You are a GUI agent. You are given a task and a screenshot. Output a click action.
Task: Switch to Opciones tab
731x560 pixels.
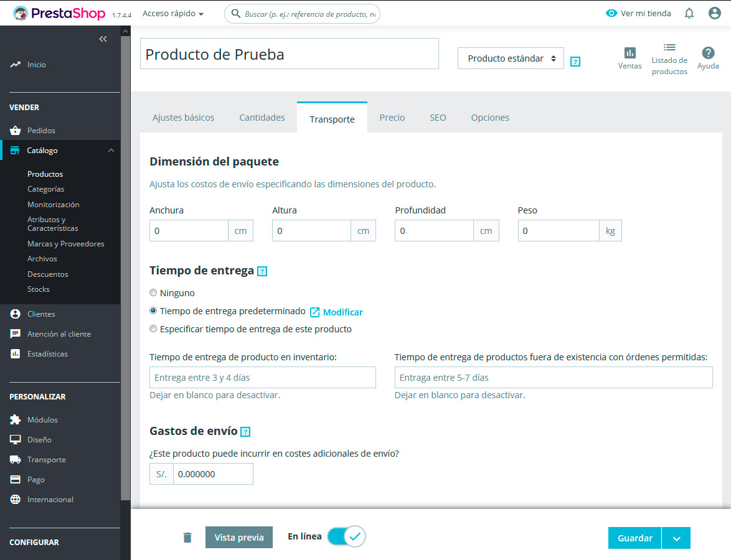(x=490, y=118)
